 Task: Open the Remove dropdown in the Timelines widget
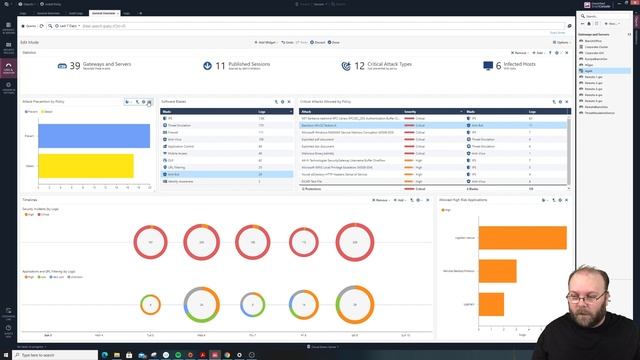coord(380,200)
